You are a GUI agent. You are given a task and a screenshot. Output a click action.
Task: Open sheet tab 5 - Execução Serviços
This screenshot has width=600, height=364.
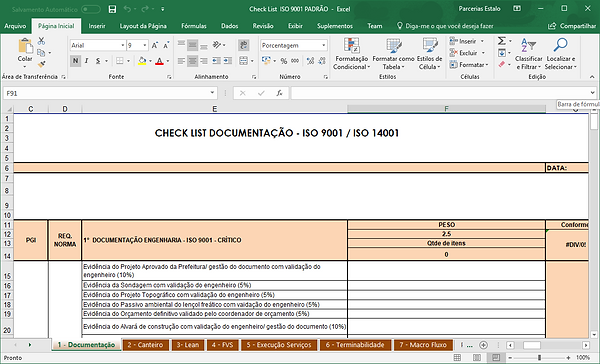pyautogui.click(x=279, y=345)
